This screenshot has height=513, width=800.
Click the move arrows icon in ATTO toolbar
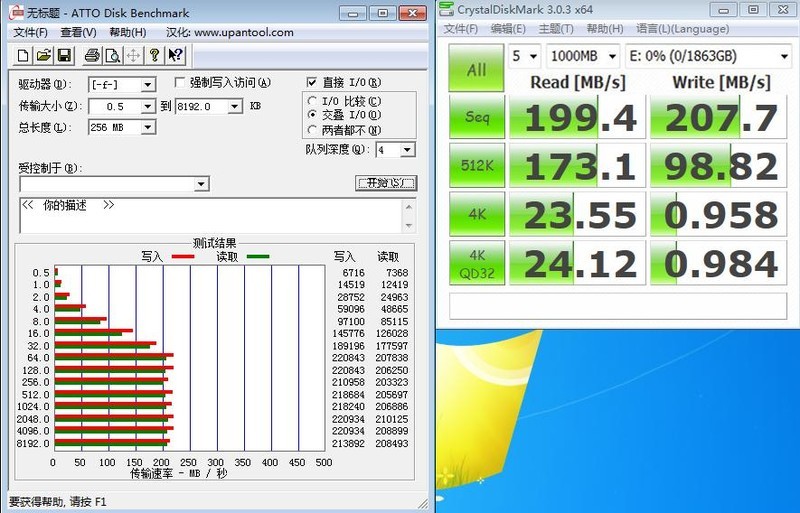(134, 56)
